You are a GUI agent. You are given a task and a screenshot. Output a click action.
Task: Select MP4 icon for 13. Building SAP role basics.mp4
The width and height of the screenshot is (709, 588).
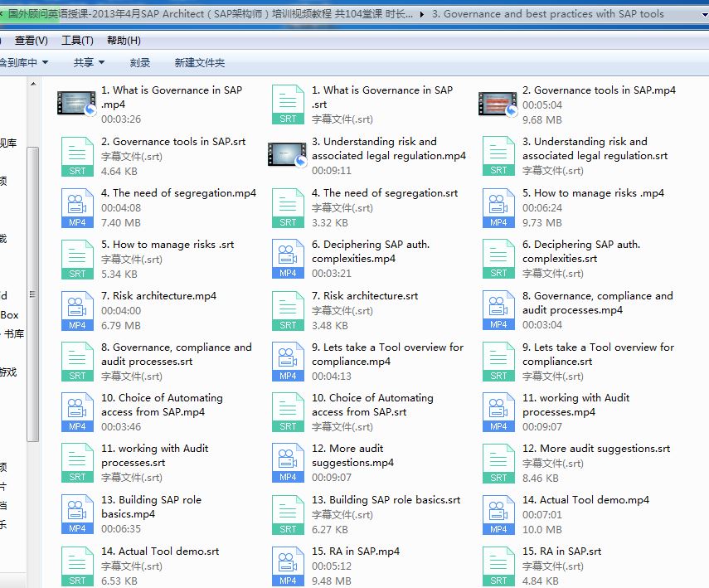[77, 515]
